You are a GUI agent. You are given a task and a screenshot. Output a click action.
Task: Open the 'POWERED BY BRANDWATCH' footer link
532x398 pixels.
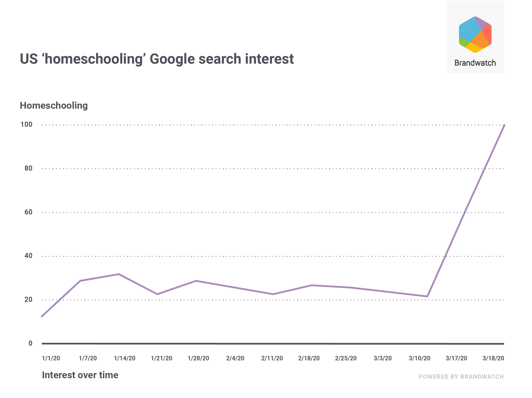(x=461, y=377)
